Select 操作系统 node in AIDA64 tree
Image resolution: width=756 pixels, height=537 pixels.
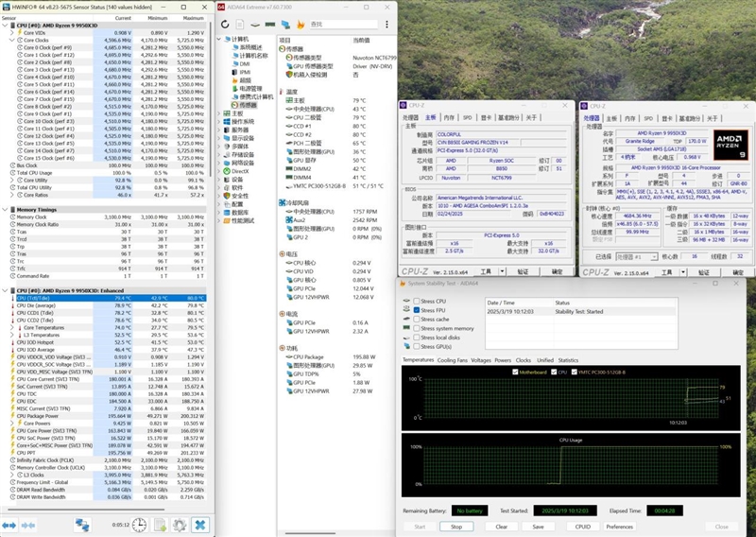pos(239,122)
